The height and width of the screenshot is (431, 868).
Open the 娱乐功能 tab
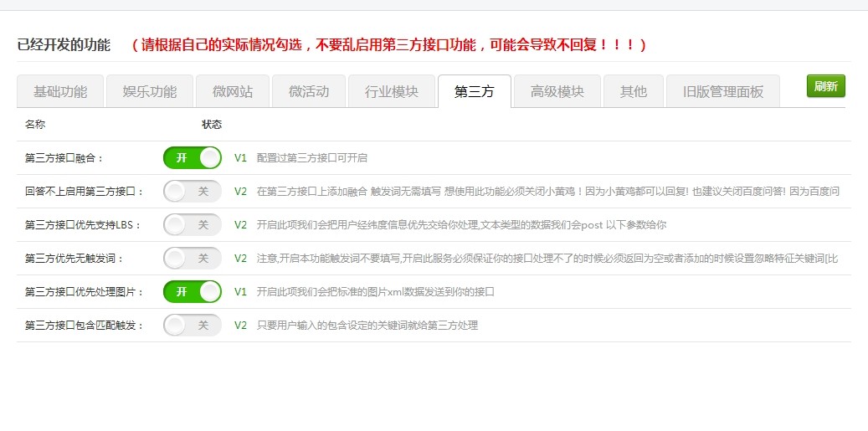pyautogui.click(x=150, y=91)
